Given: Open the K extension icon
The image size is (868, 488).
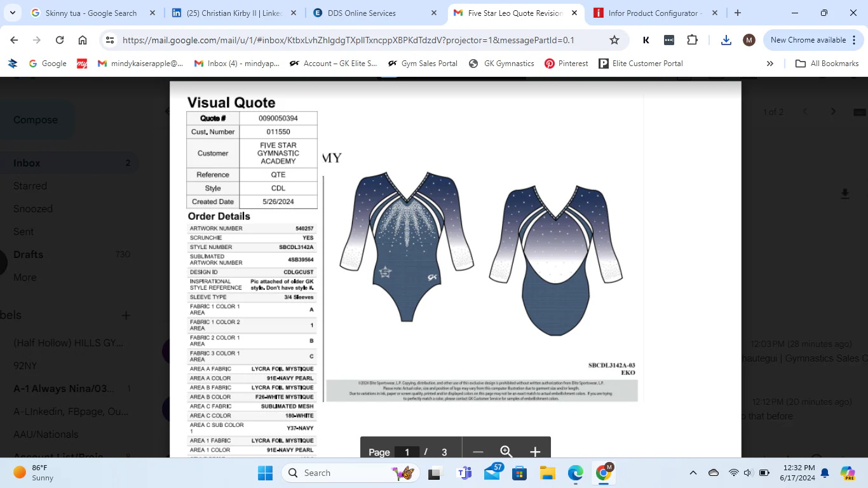Looking at the screenshot, I should point(646,40).
